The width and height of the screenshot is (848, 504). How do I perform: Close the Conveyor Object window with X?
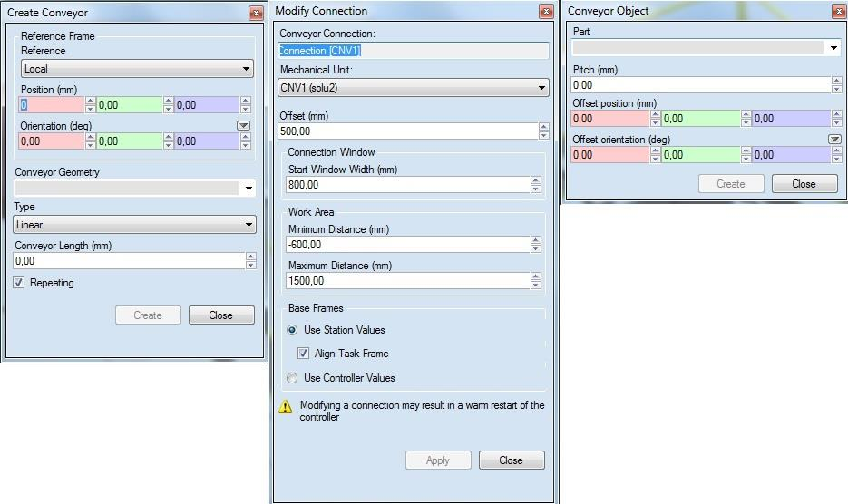(839, 11)
